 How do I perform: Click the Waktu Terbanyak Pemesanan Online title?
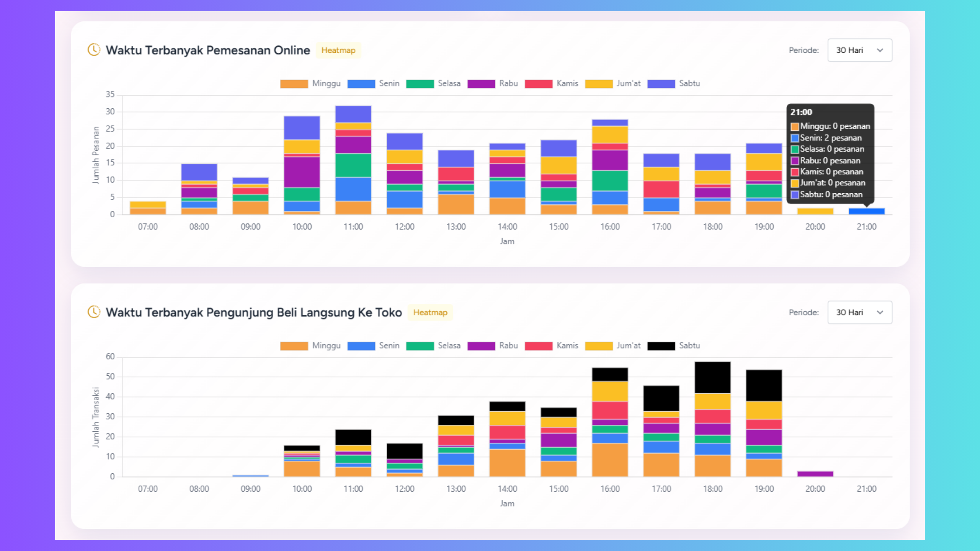click(x=208, y=50)
